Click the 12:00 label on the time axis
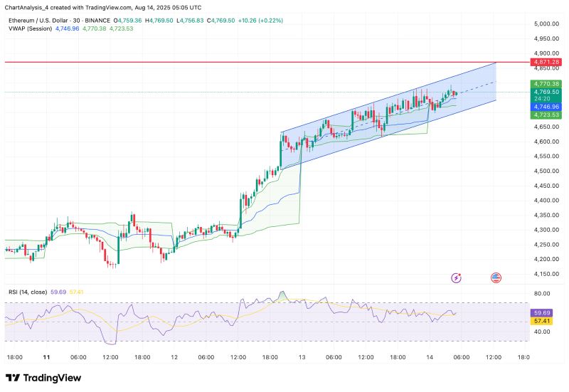The image size is (569, 392). pyautogui.click(x=110, y=356)
